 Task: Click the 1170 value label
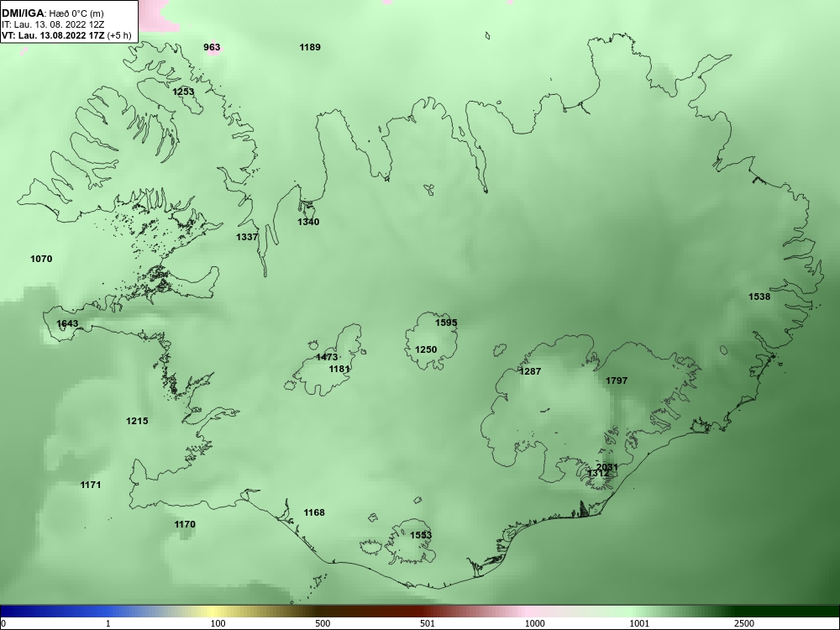tap(185, 524)
